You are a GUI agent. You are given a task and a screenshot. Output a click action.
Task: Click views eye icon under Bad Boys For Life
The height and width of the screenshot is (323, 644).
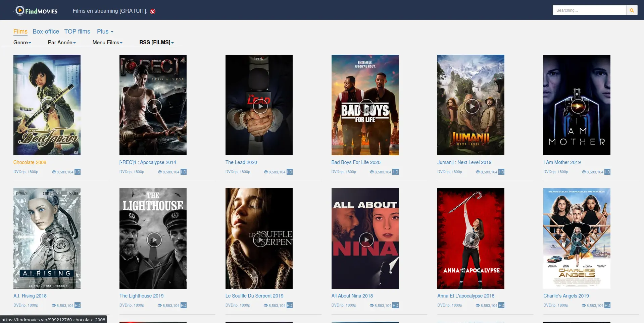[371, 172]
